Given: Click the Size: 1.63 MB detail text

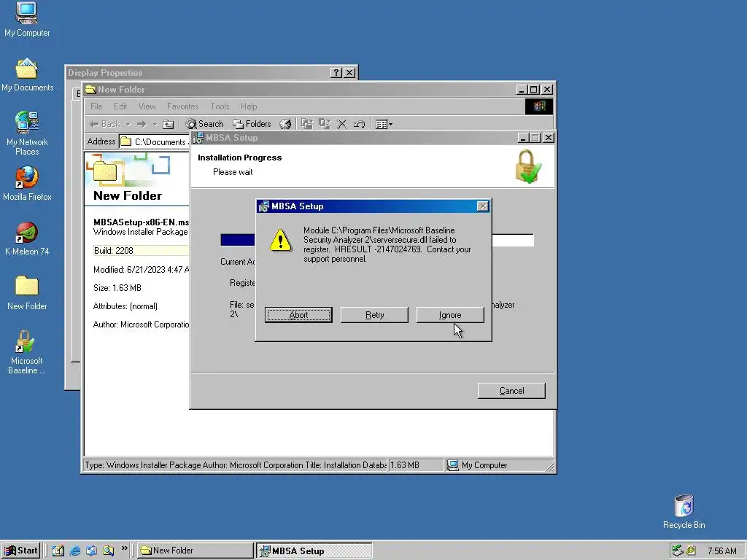Looking at the screenshot, I should 117,287.
